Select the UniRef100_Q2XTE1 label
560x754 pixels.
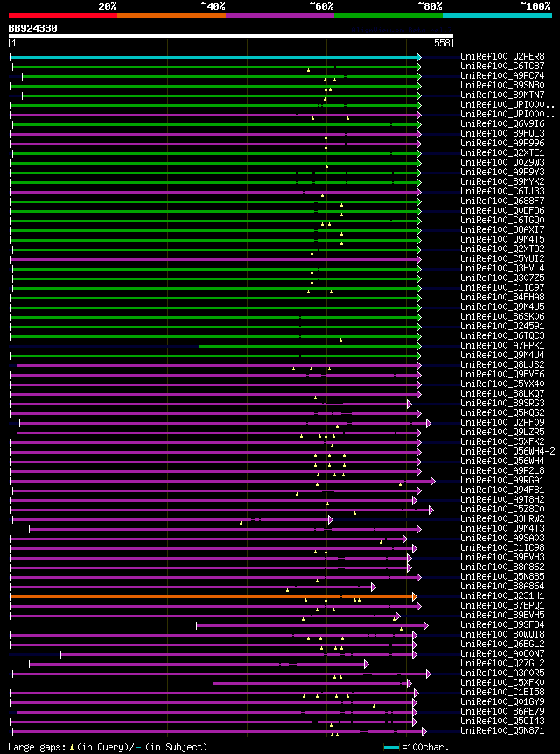pos(502,152)
